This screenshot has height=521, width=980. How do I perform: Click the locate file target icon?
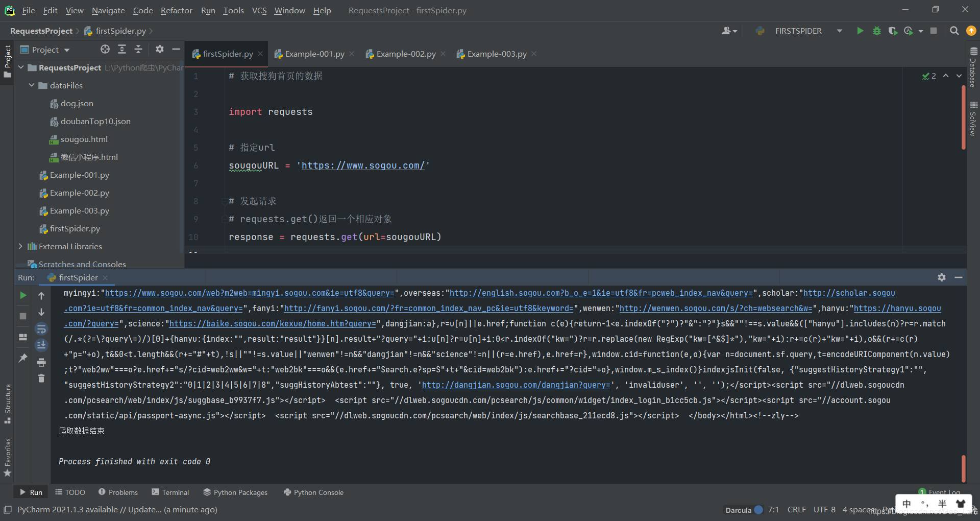tap(105, 49)
